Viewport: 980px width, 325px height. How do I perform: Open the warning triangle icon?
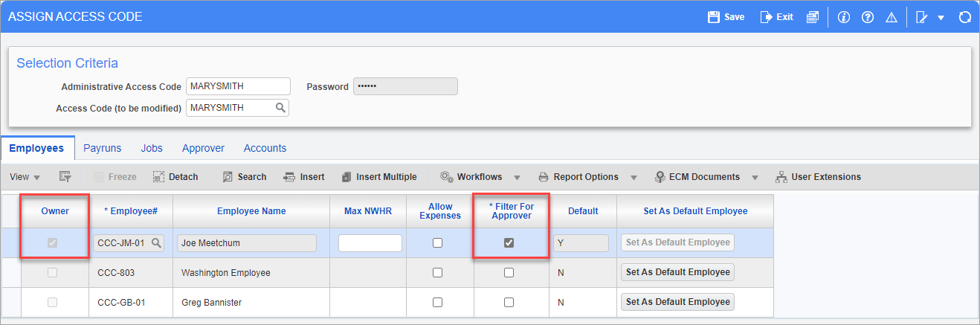pyautogui.click(x=891, y=17)
